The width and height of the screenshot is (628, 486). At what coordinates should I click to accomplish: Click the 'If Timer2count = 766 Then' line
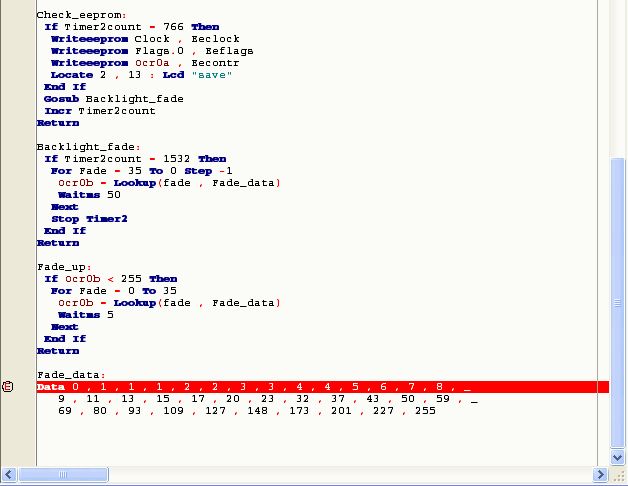coord(132,27)
